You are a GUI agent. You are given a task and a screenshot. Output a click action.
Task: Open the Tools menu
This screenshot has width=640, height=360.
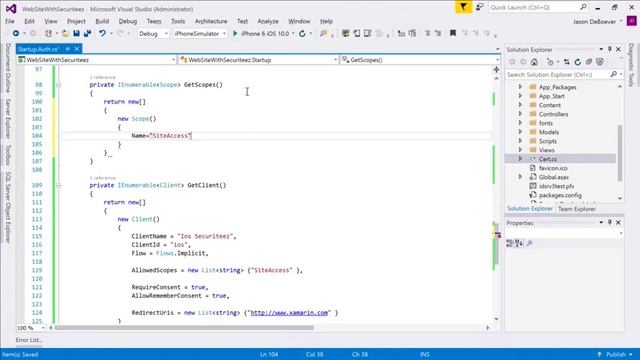(x=178, y=21)
